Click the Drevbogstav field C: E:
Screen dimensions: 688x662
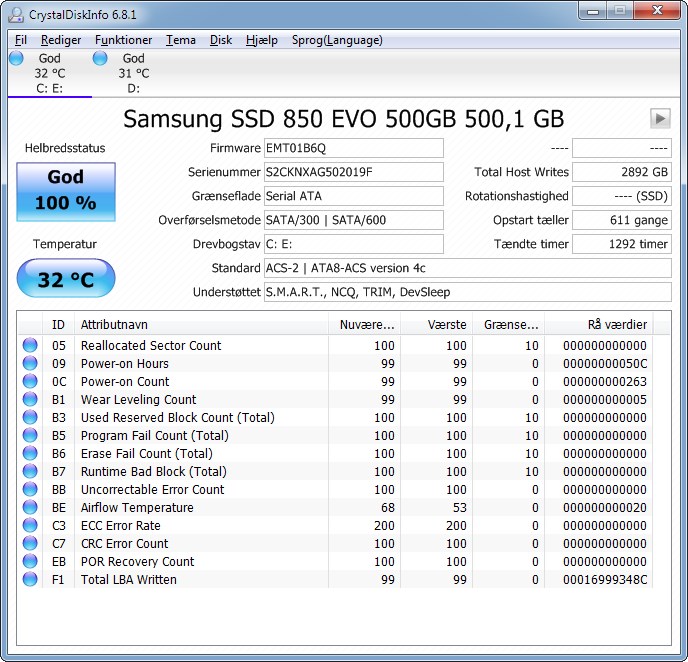[x=354, y=244]
